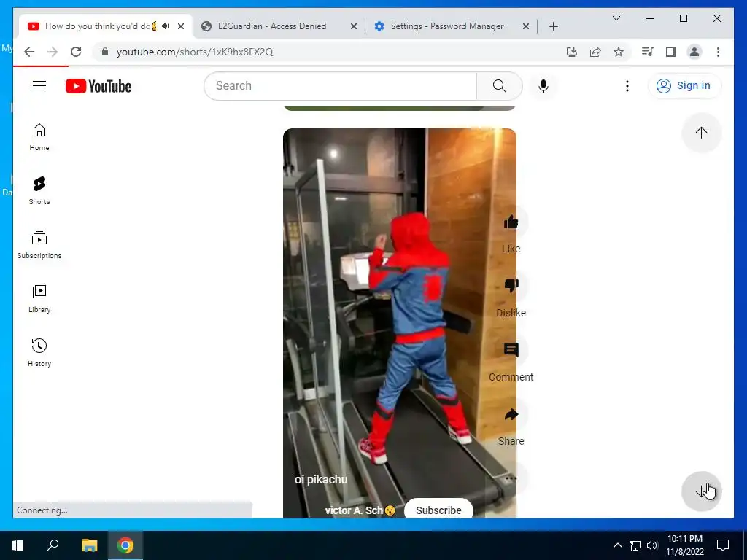
Task: Like the Spider-Man treadmill short
Action: coord(511,222)
